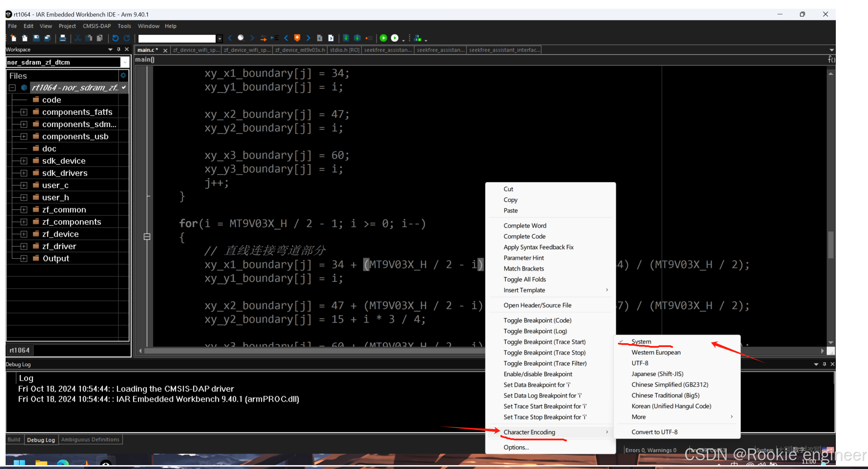868x469 pixels.
Task: Click the New Document toolbar icon
Action: click(x=13, y=38)
